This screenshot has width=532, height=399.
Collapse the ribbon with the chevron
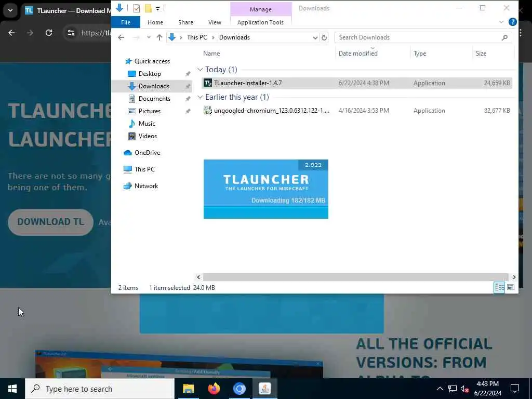coord(501,22)
